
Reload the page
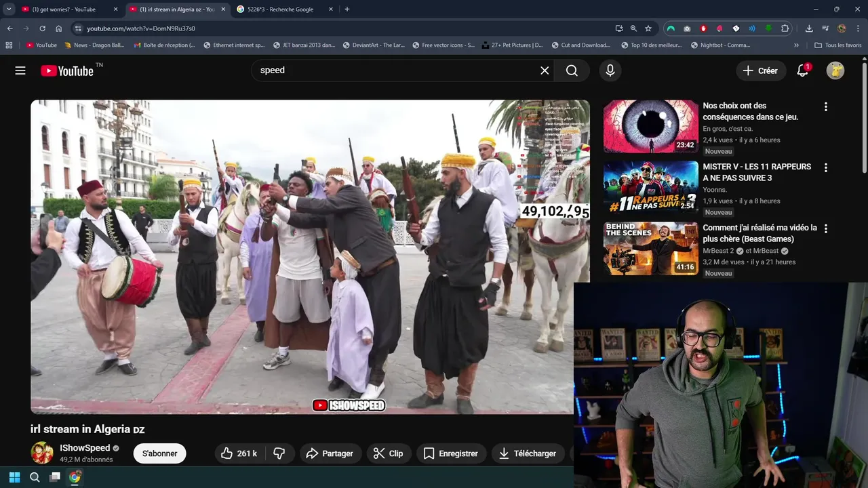[x=42, y=28]
